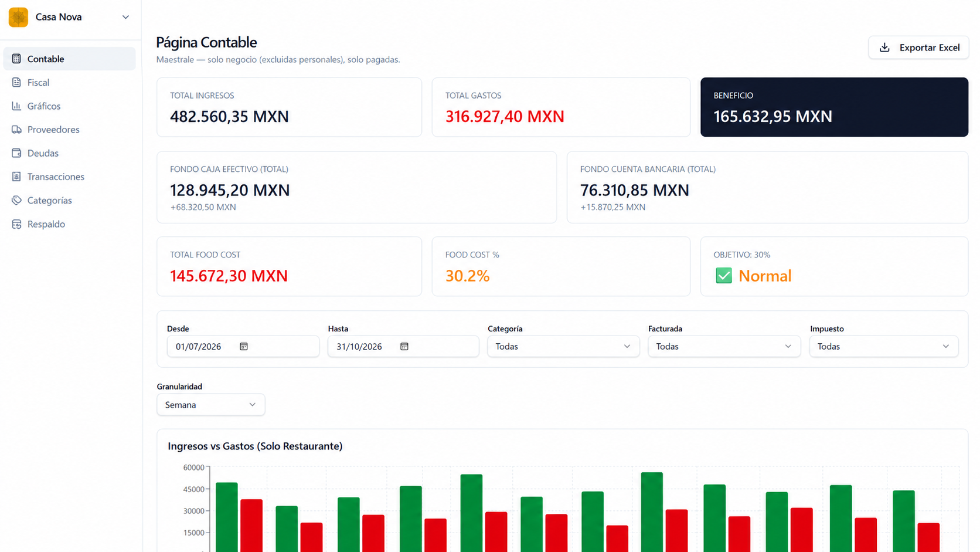The image size is (980, 552).
Task: Open the Categoría filter dropdown
Action: [563, 347]
